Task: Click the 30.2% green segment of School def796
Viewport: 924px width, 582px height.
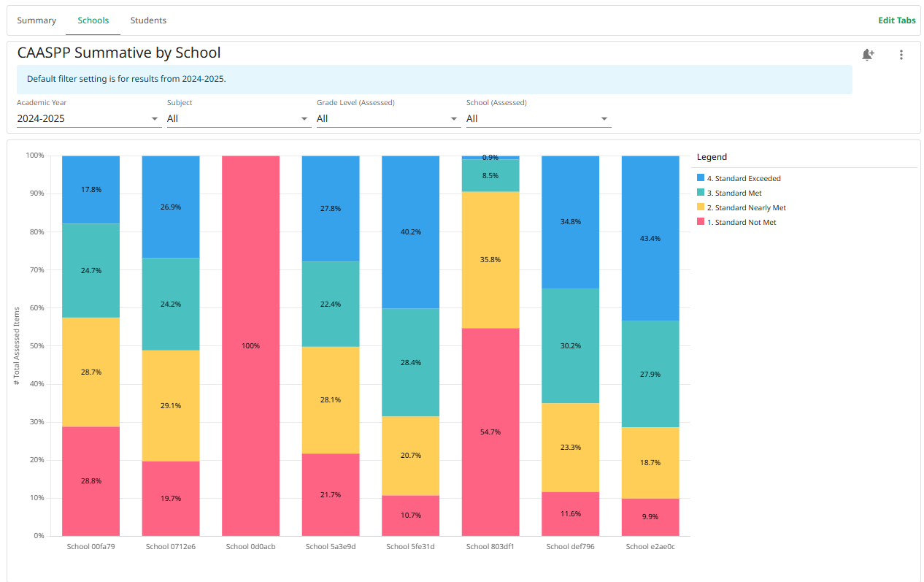Action: [570, 345]
